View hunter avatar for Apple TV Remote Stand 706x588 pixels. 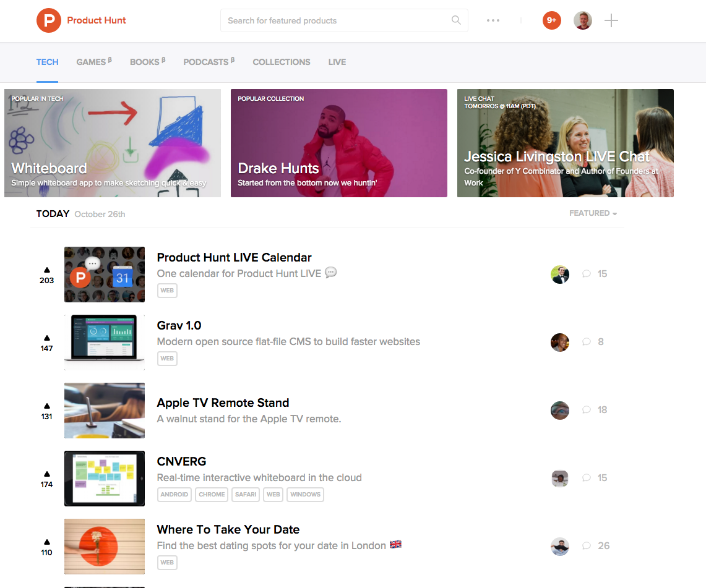click(x=560, y=411)
